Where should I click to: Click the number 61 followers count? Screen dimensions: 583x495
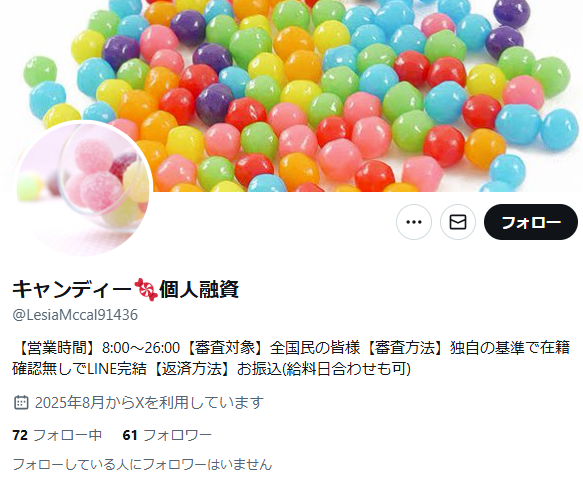pos(130,435)
